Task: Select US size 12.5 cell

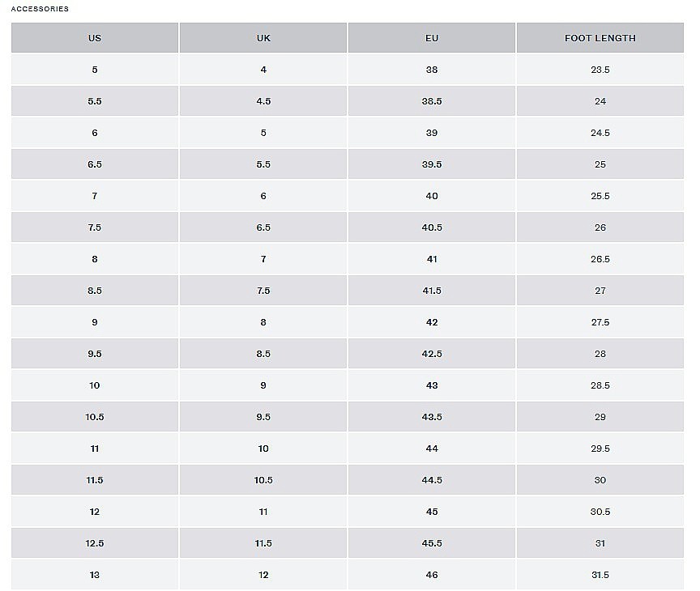Action: tap(95, 543)
